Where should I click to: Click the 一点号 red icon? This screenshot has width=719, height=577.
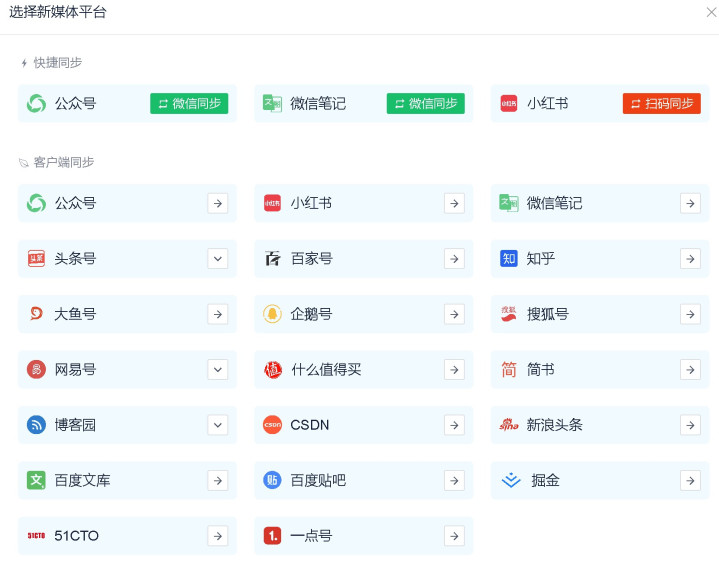(272, 536)
